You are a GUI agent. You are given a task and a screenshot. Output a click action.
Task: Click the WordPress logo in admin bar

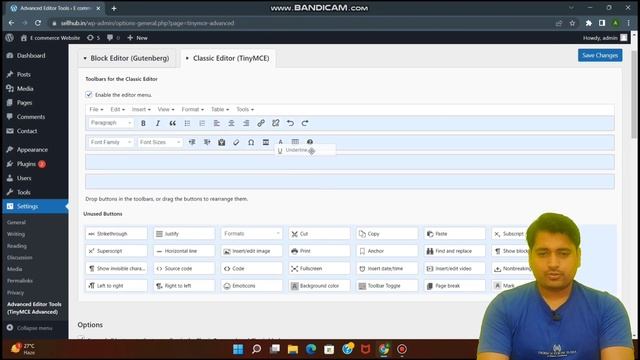coord(10,38)
